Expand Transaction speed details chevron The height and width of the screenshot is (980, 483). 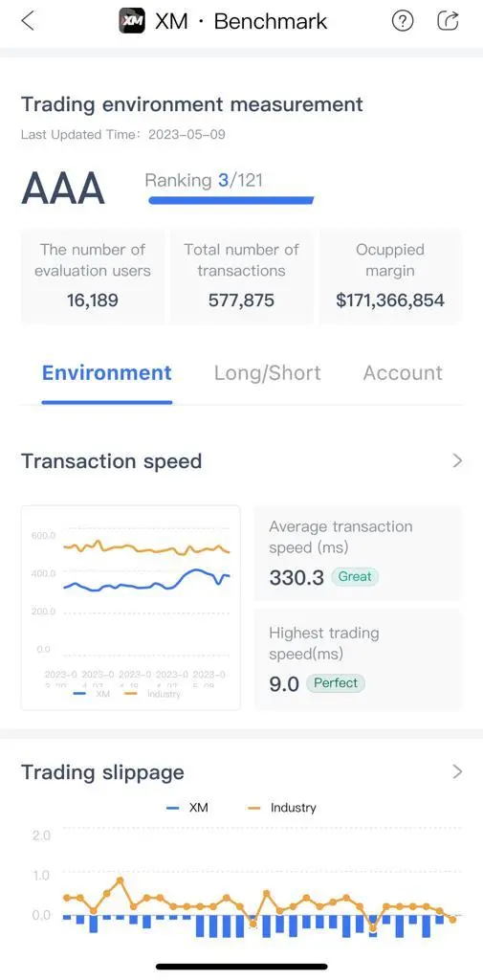click(457, 461)
